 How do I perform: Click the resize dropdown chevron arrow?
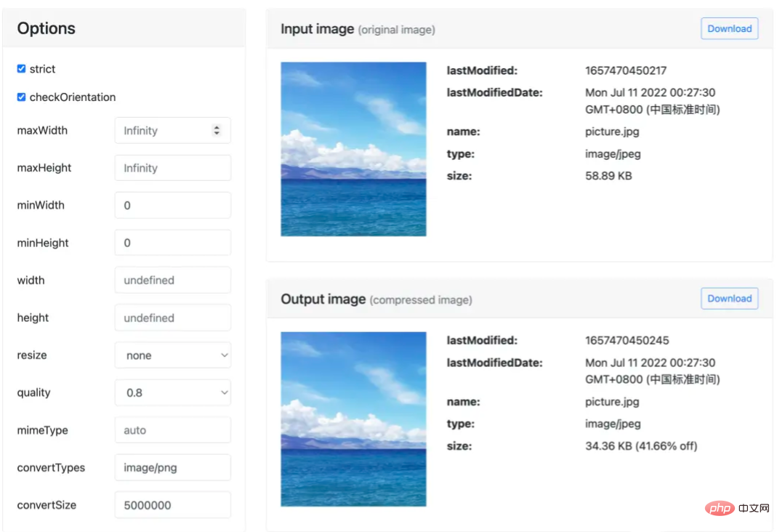click(224, 355)
